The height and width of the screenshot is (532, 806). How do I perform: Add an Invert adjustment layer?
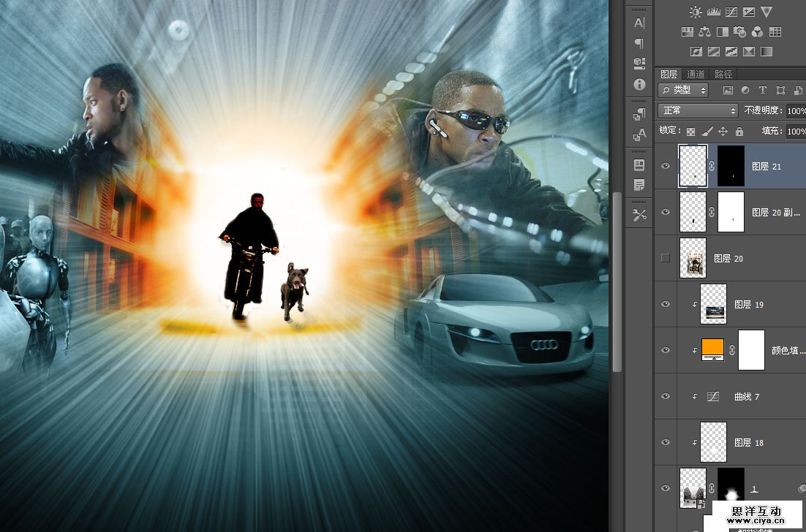696,51
